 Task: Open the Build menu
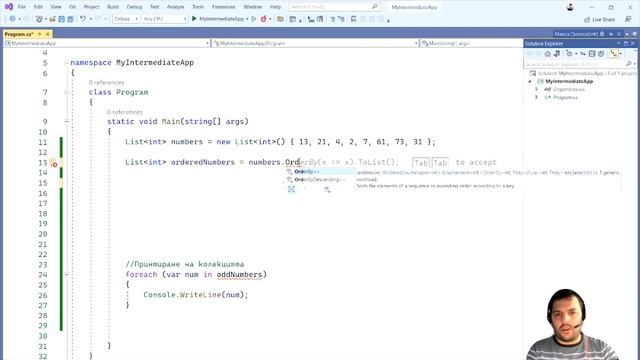[113, 7]
